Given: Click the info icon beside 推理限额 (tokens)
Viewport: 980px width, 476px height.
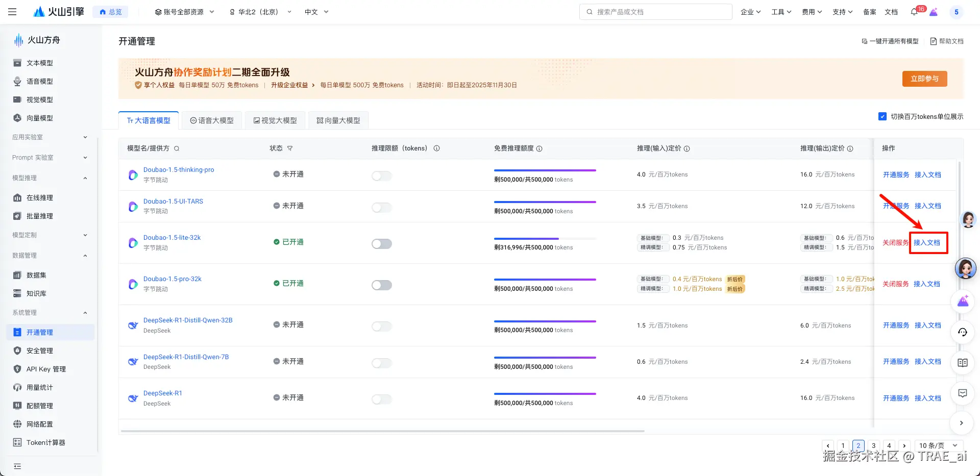Looking at the screenshot, I should coord(437,148).
